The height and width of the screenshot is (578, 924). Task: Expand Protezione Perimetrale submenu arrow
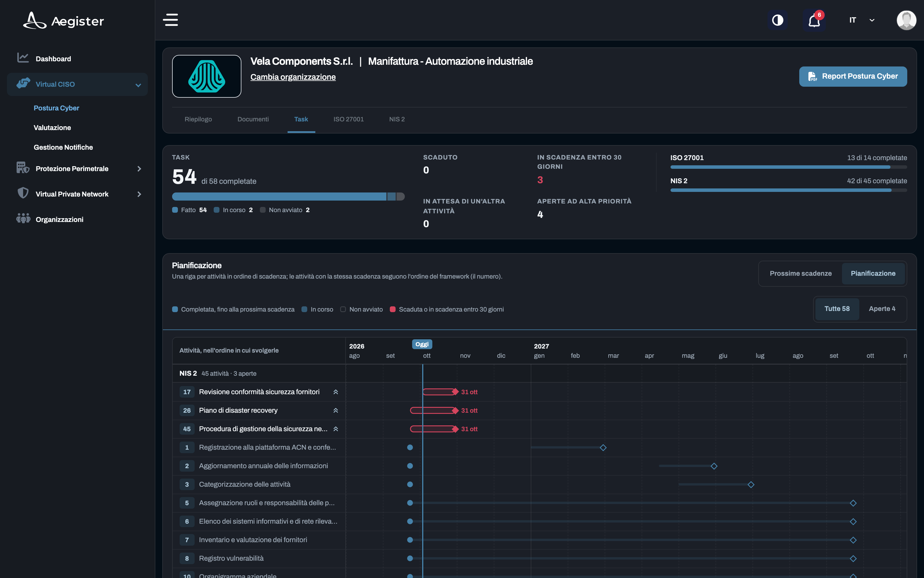[139, 168]
